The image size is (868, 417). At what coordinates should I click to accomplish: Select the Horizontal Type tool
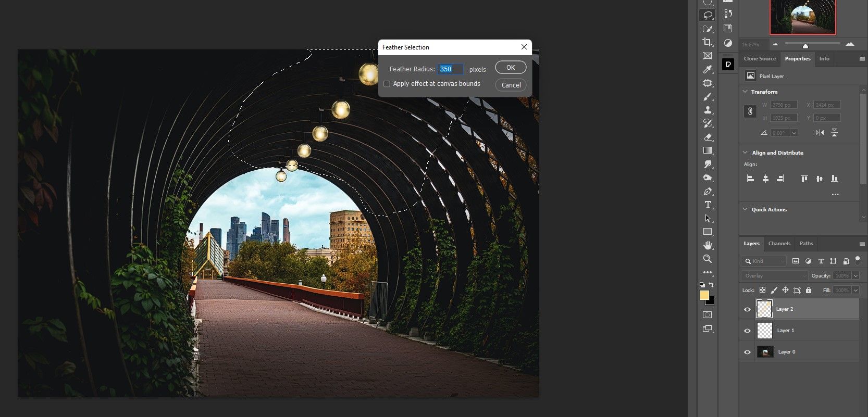click(x=708, y=205)
